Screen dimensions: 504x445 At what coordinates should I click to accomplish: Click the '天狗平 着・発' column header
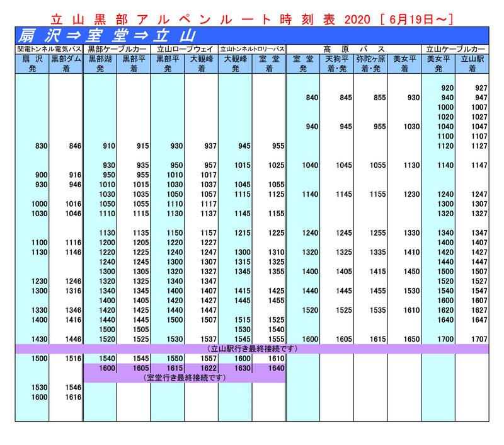click(x=337, y=64)
